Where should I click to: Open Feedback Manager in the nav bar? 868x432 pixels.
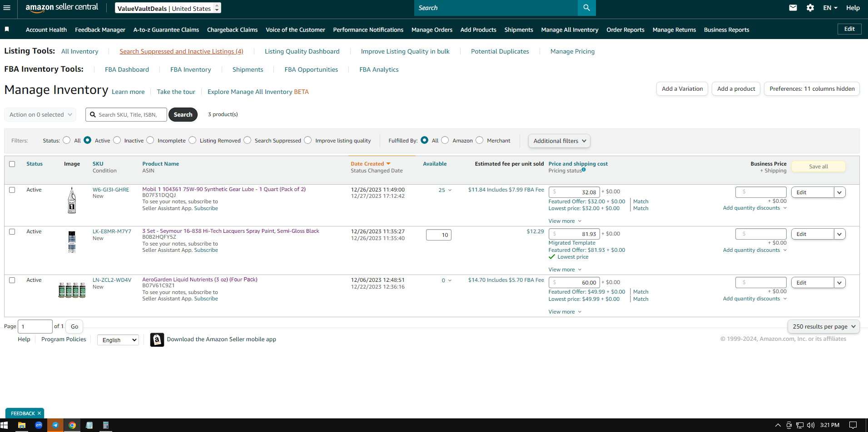tap(100, 29)
